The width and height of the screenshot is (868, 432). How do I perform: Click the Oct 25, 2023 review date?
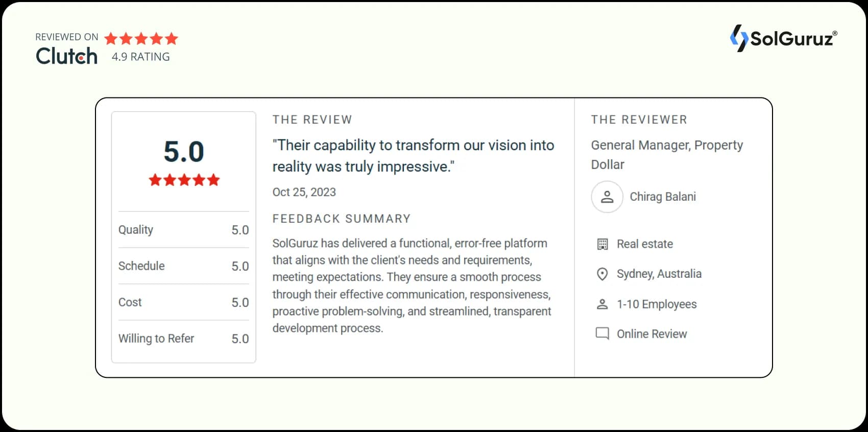(304, 192)
